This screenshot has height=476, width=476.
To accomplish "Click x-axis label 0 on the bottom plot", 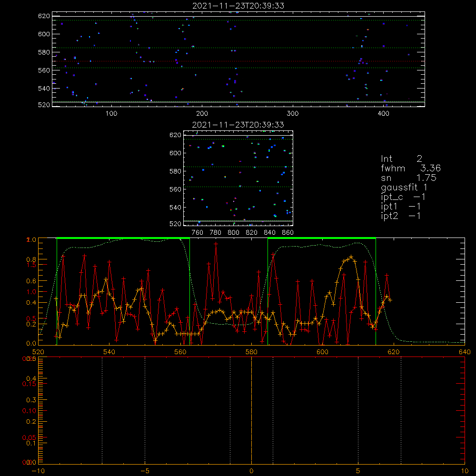I will pyautogui.click(x=251, y=471).
